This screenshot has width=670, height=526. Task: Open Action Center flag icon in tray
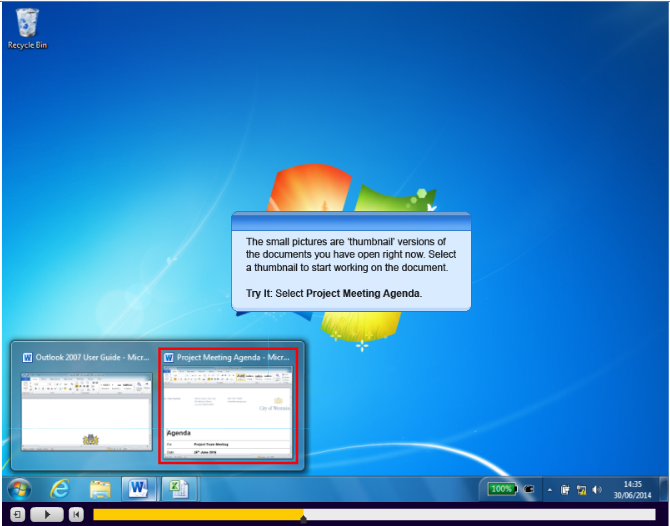(565, 489)
